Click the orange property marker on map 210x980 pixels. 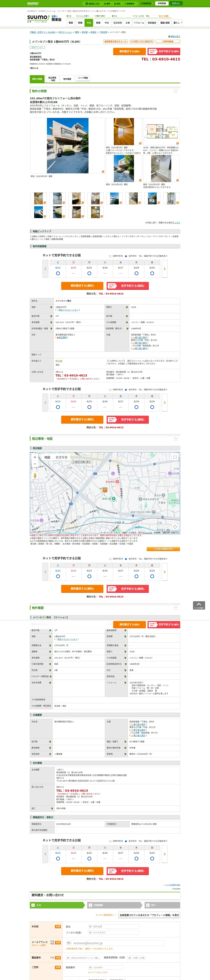click(105, 490)
